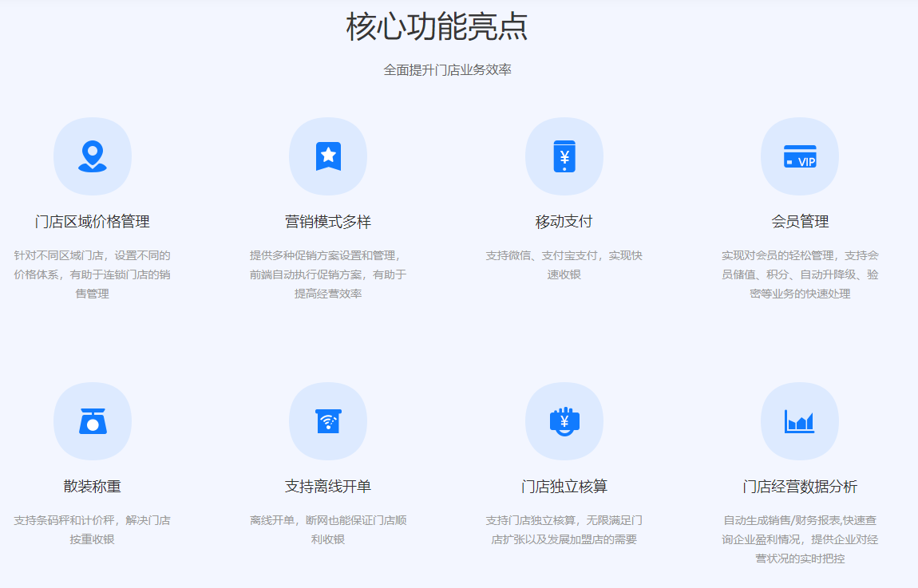The width and height of the screenshot is (918, 588).
Task: Click the store independent accounting yen icon
Action: [564, 421]
